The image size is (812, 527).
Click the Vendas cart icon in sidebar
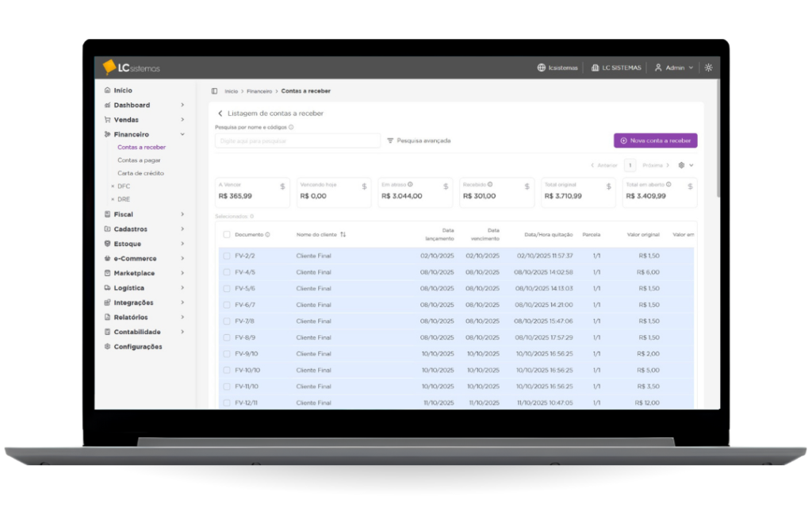107,120
